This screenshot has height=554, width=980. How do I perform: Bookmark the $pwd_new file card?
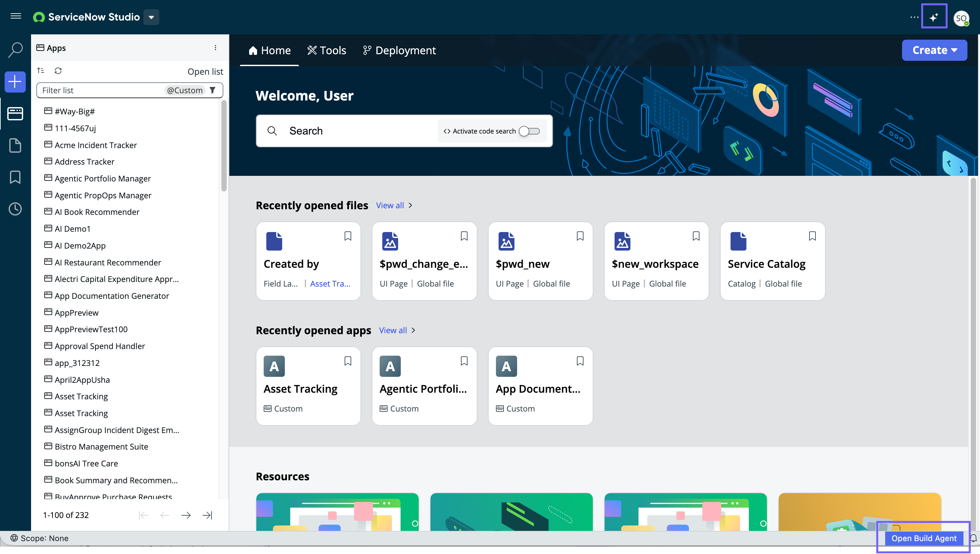tap(580, 236)
